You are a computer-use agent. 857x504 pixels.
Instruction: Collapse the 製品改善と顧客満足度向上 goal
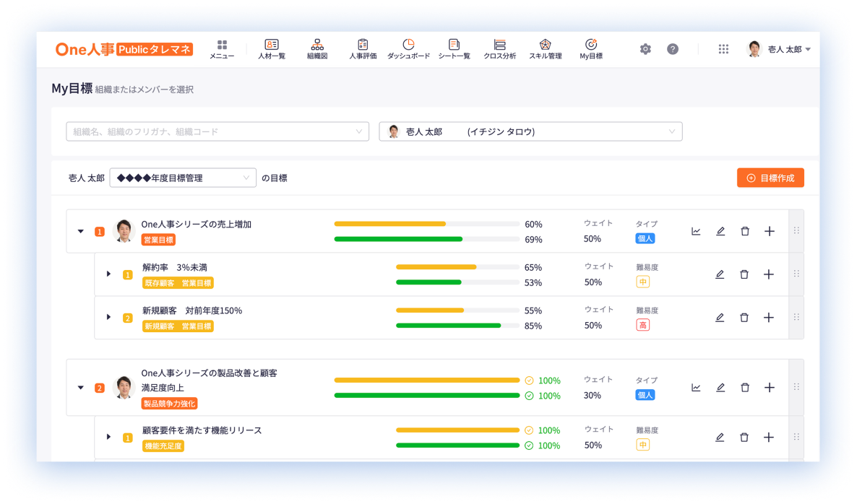(x=81, y=388)
